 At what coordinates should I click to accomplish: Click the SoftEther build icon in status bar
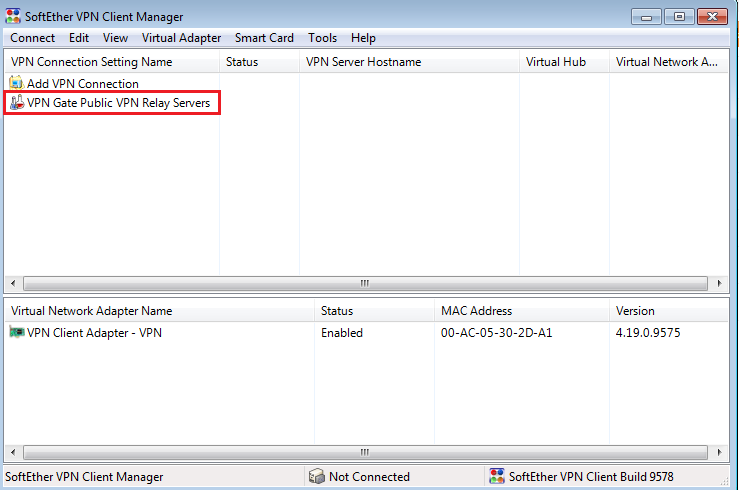point(496,476)
